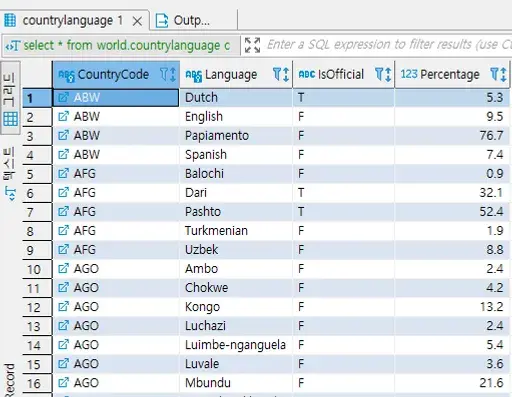The image size is (512, 397).
Task: Select the Chokwe language cell
Action: point(236,287)
